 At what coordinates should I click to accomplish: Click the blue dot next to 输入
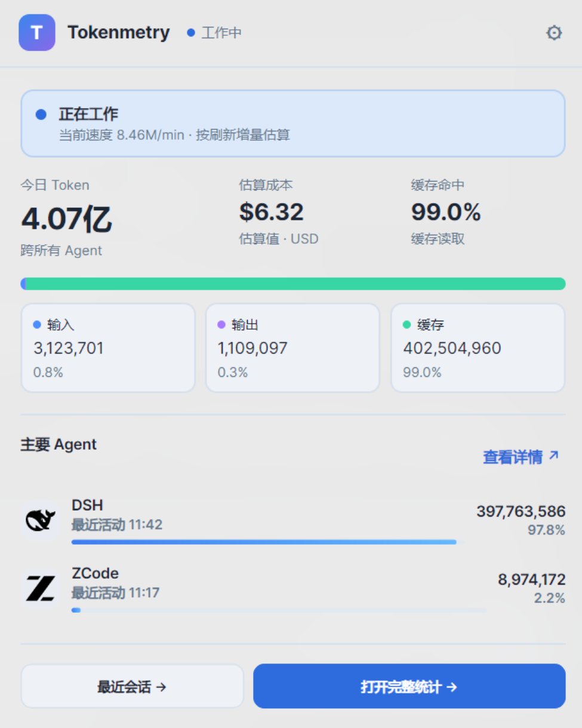[x=37, y=325]
